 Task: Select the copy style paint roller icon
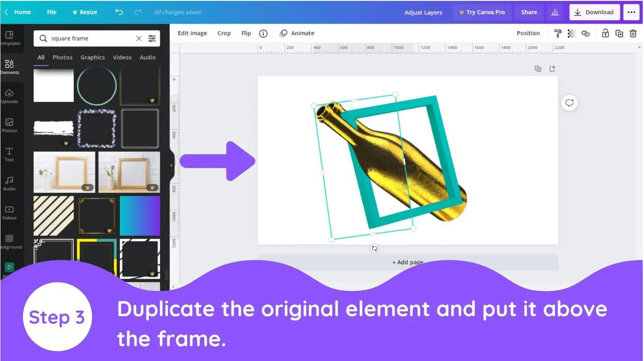pos(558,33)
